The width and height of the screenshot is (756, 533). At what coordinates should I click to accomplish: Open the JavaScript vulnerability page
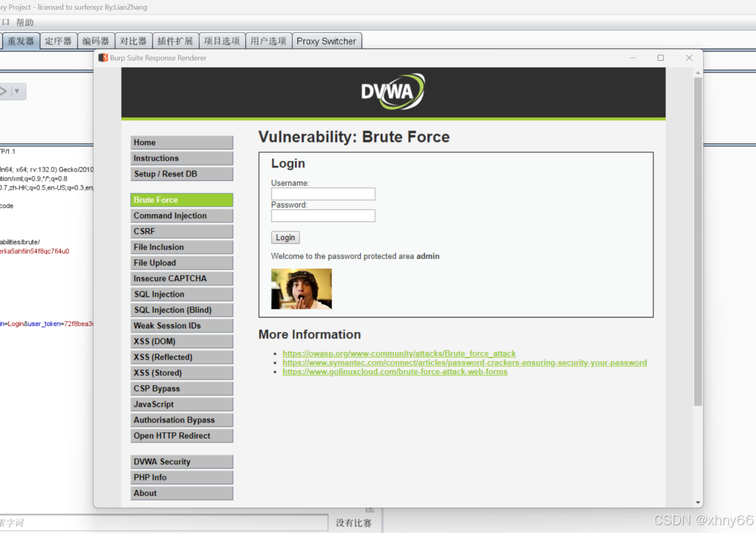click(182, 404)
